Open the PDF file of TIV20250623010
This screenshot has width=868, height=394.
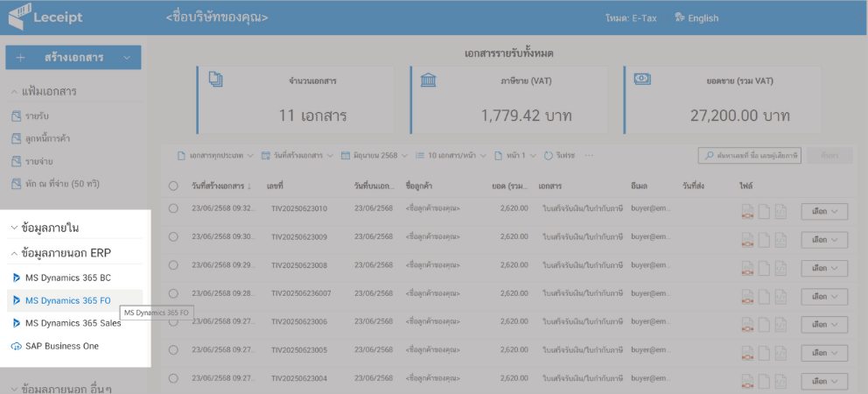pos(748,212)
